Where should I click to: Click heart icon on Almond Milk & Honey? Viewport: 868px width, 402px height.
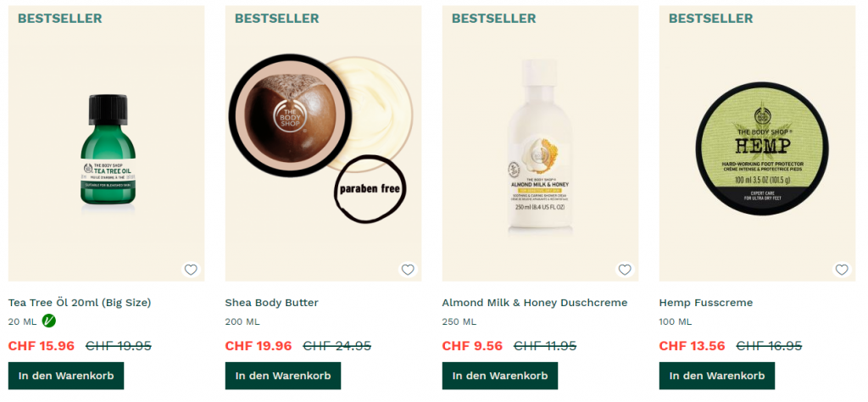click(625, 270)
